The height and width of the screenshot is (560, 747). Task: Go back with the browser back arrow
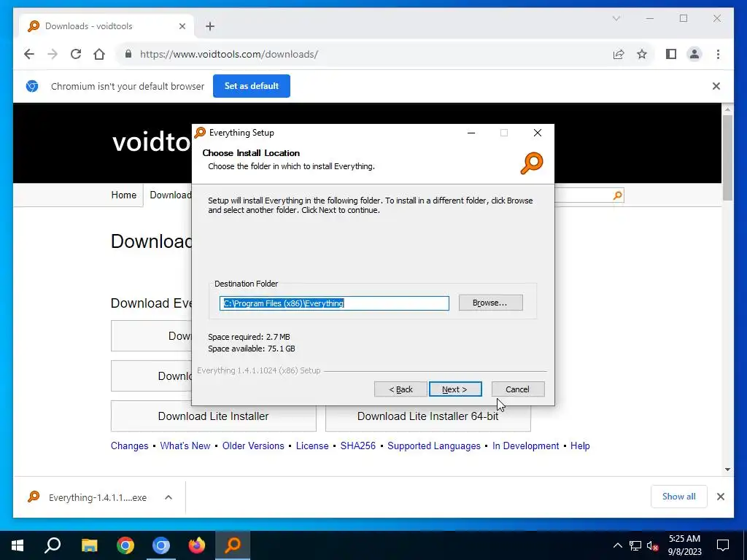click(29, 54)
